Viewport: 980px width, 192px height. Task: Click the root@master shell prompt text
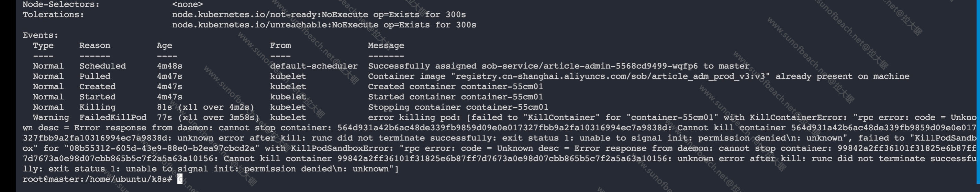pyautogui.click(x=97, y=179)
